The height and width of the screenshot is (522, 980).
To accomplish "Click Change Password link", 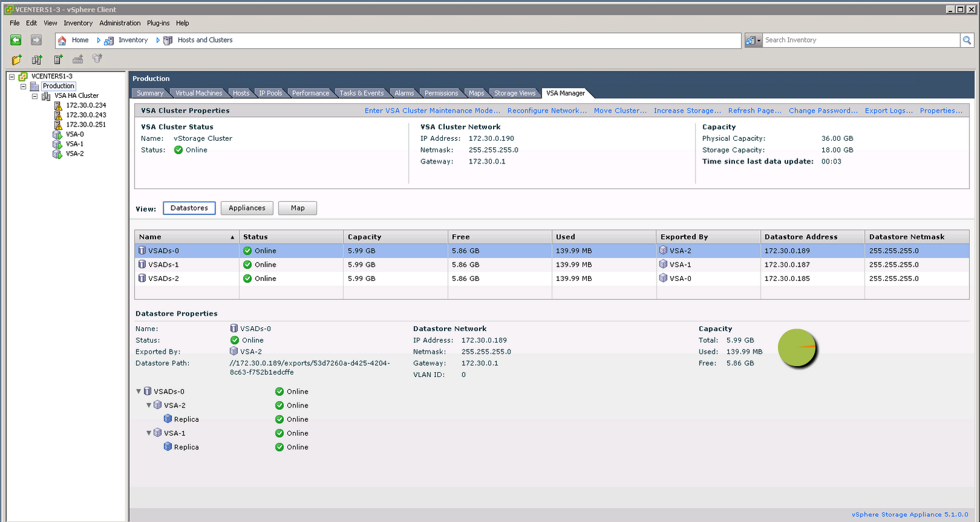I will tap(823, 111).
